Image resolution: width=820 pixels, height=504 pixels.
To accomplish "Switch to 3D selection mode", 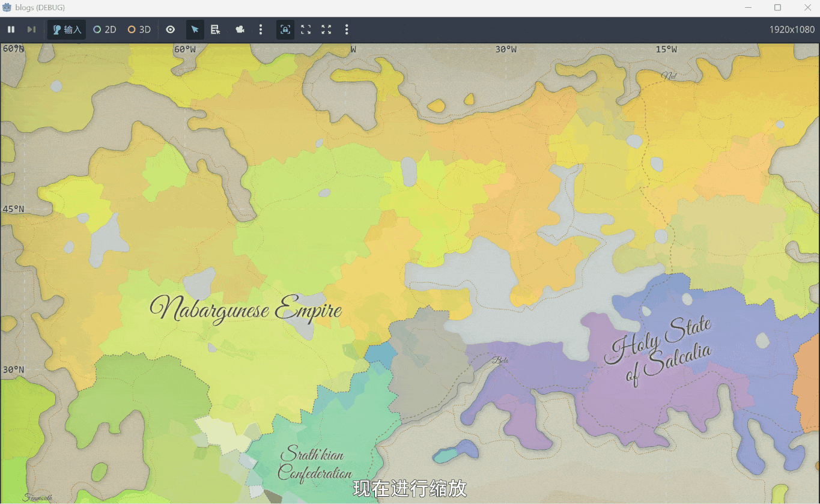I will tap(139, 29).
